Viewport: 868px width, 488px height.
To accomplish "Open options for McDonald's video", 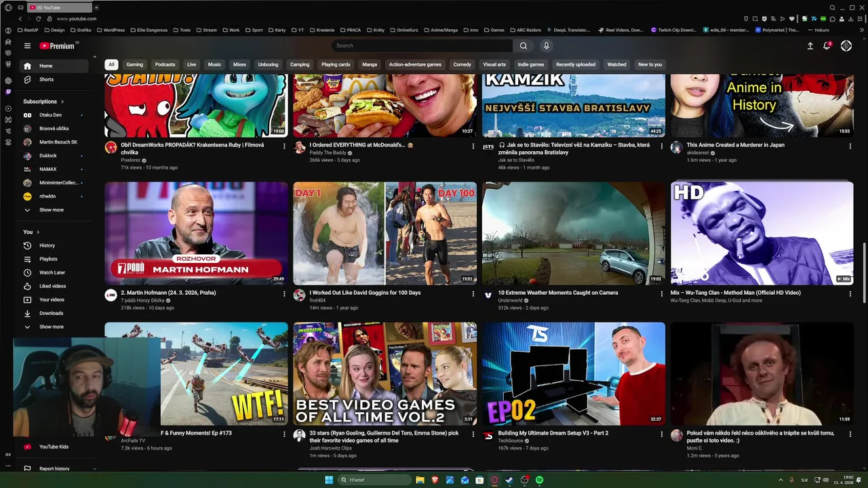I will tap(473, 146).
